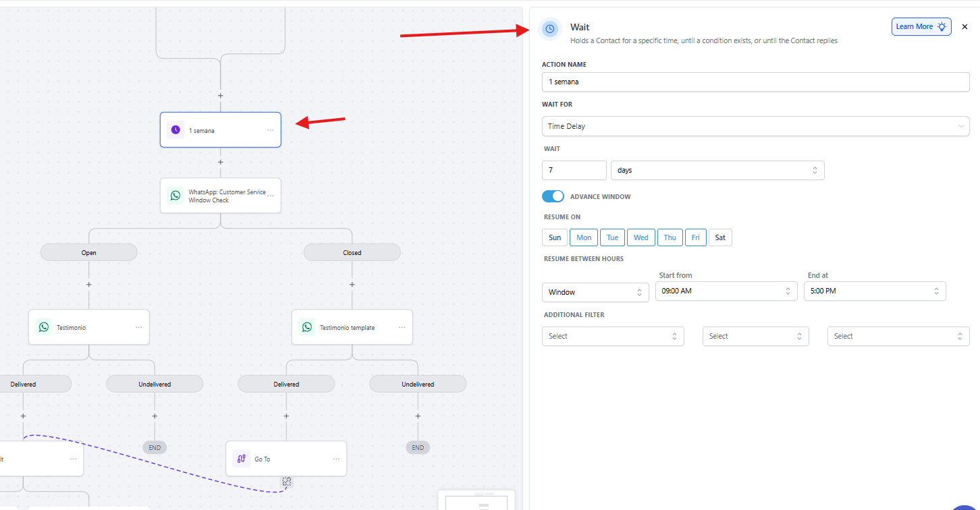Click WhatsApp icon on Customer Service Window Check
This screenshot has width=980, height=510.
tap(175, 196)
